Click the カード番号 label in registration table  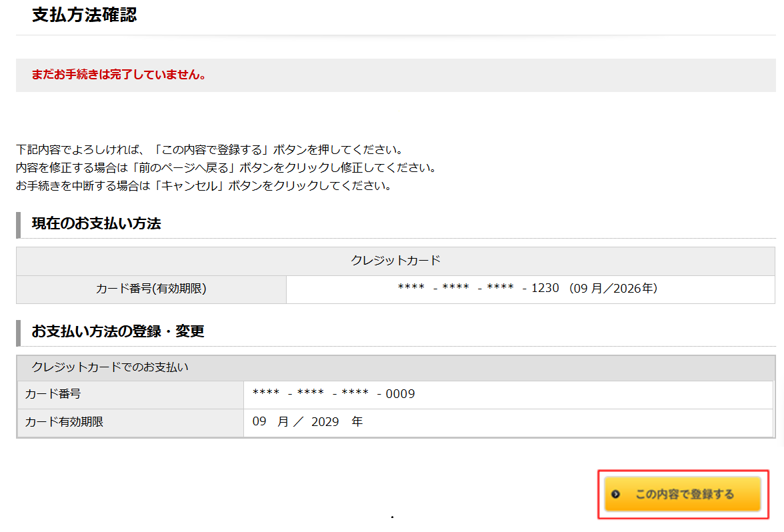[53, 394]
